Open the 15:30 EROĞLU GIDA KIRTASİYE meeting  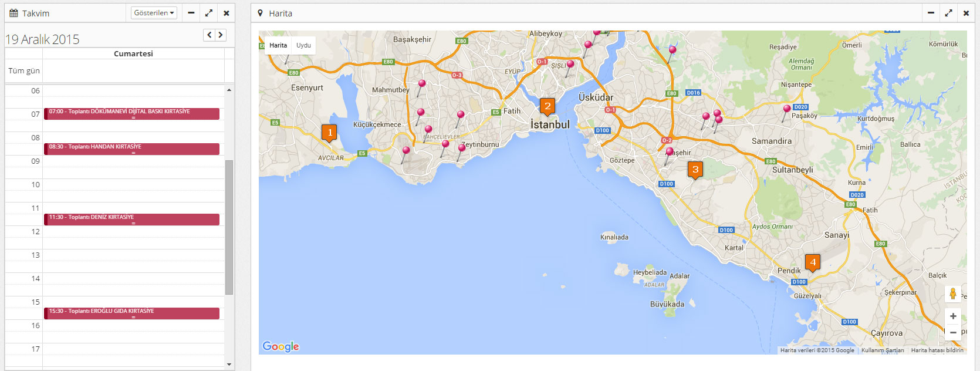point(131,313)
